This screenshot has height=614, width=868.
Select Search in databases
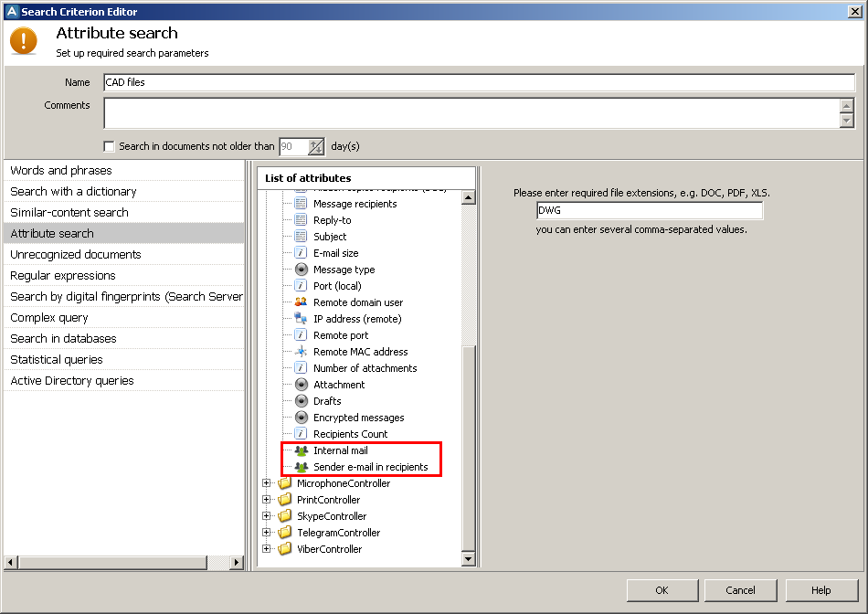click(124, 339)
